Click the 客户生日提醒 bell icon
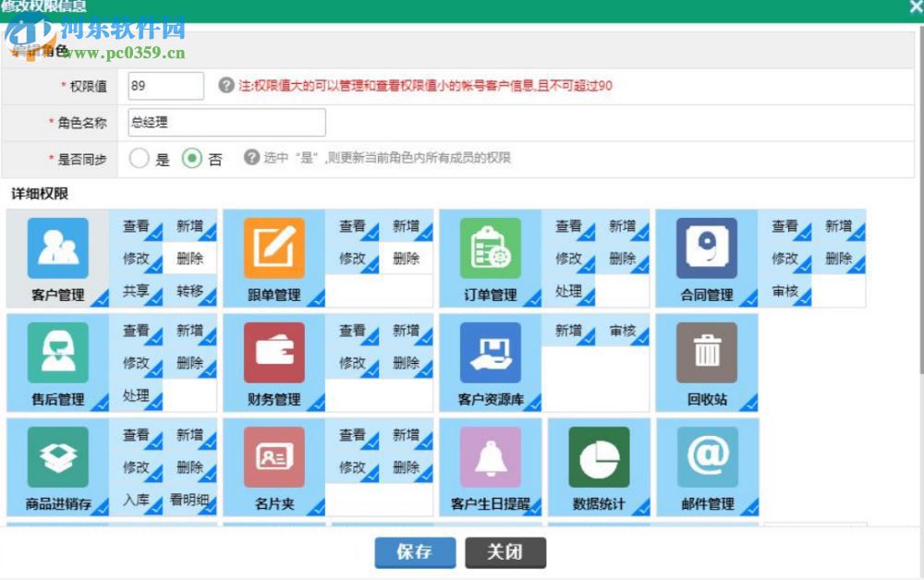Screen dimensions: 924x580 [490, 457]
